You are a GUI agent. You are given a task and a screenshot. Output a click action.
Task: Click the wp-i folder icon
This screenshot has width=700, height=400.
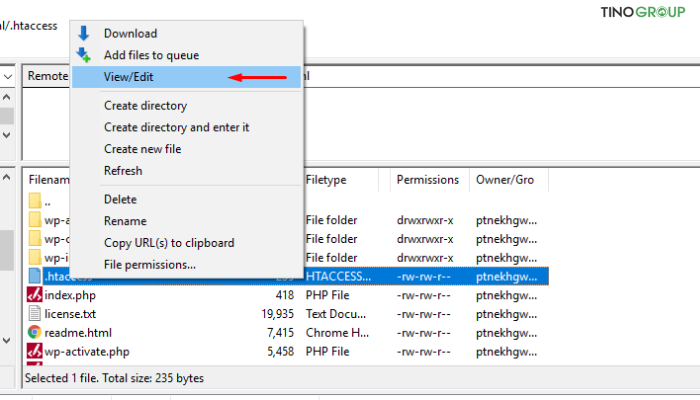point(35,257)
